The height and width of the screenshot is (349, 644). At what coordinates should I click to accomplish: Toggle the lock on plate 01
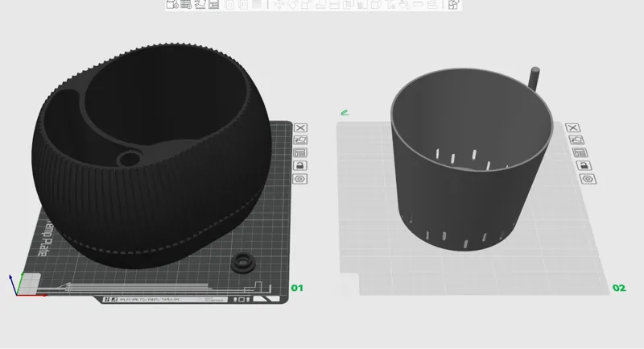(300, 166)
